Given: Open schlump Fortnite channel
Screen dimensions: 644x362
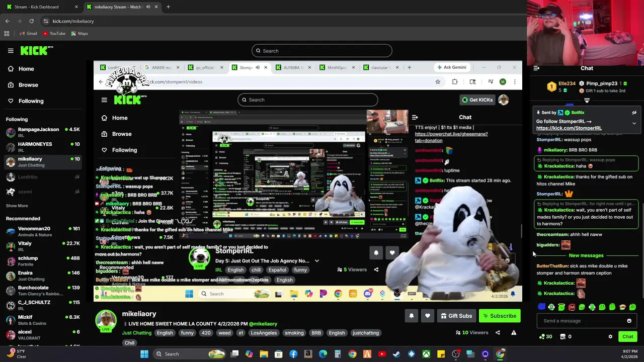Looking at the screenshot, I should (43, 261).
